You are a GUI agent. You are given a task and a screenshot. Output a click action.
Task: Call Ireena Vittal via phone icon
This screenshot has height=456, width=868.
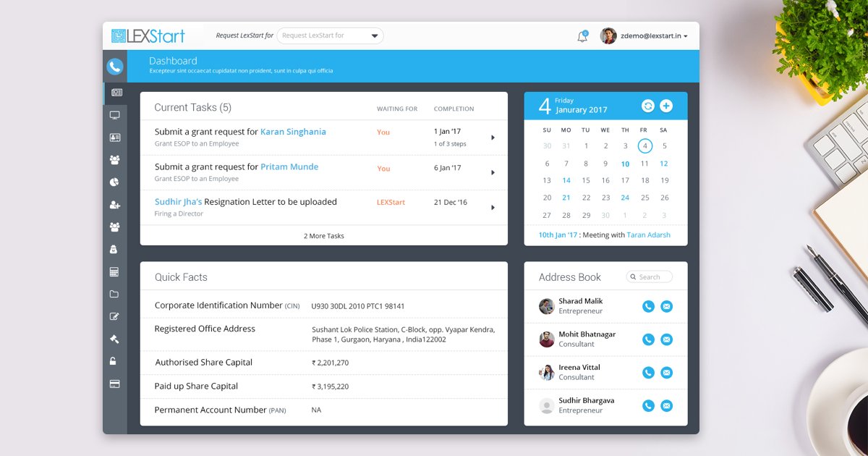[x=648, y=373]
